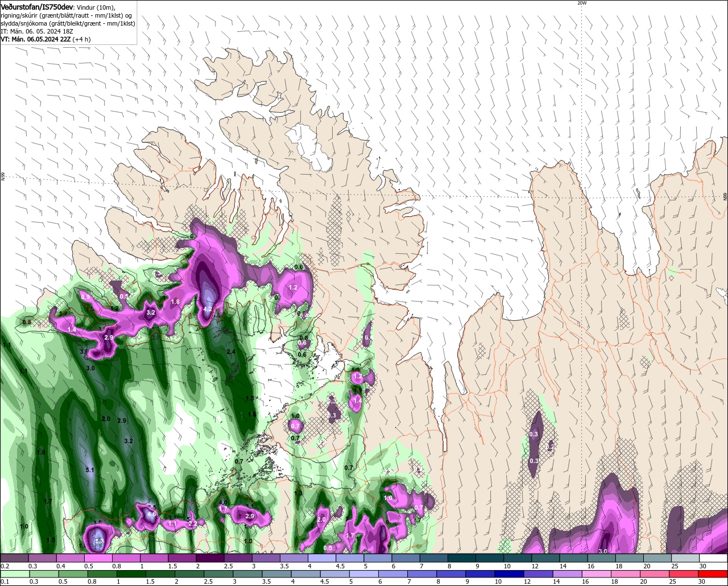
Task: Click the 'IT: Mán. 06. 05. 2024 18Z' line
Action: click(38, 31)
